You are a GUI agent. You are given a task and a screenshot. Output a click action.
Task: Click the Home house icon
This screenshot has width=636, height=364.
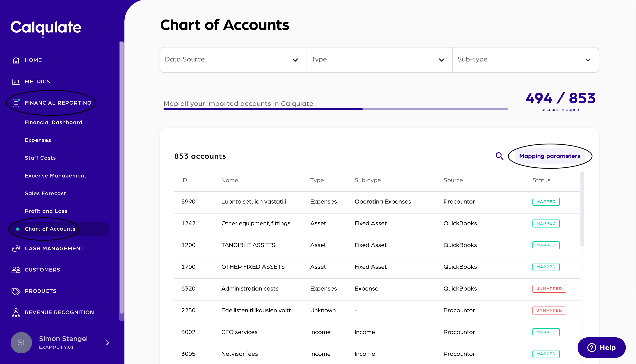(16, 60)
